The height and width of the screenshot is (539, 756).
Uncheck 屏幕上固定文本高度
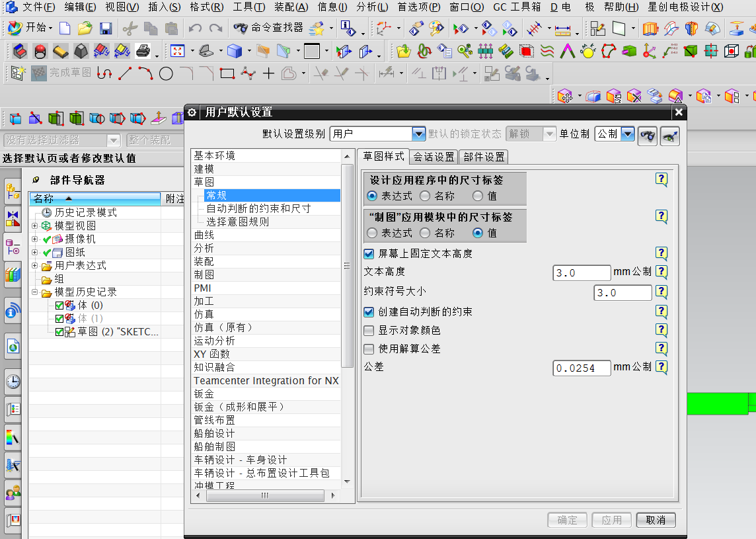(x=368, y=253)
